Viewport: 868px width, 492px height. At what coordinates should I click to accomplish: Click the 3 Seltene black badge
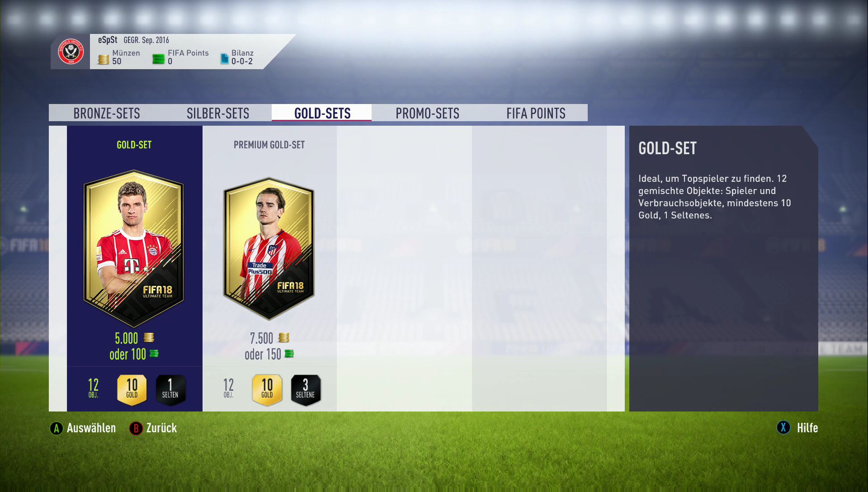coord(306,389)
